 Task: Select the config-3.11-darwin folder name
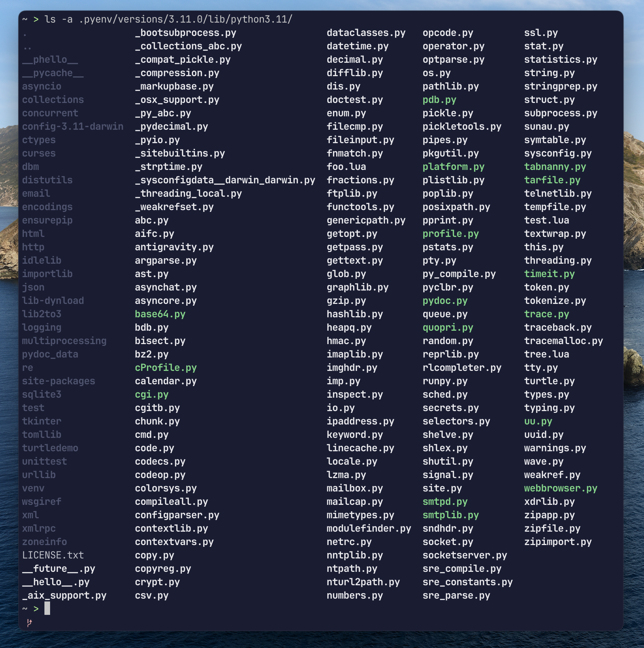(x=73, y=127)
